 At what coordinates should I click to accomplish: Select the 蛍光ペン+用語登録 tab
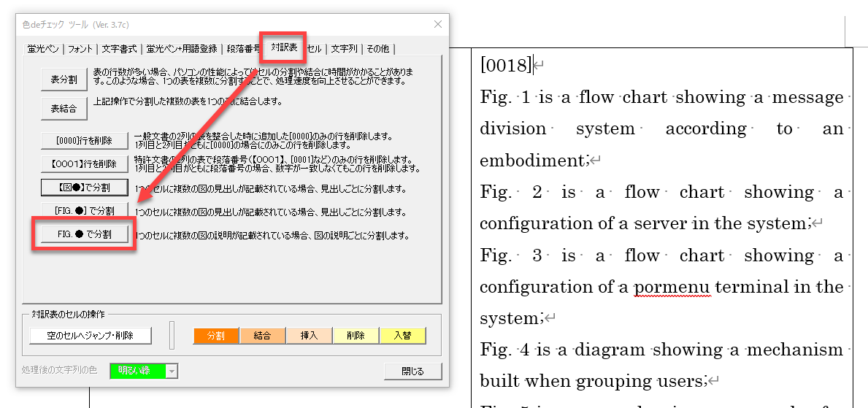click(x=182, y=49)
